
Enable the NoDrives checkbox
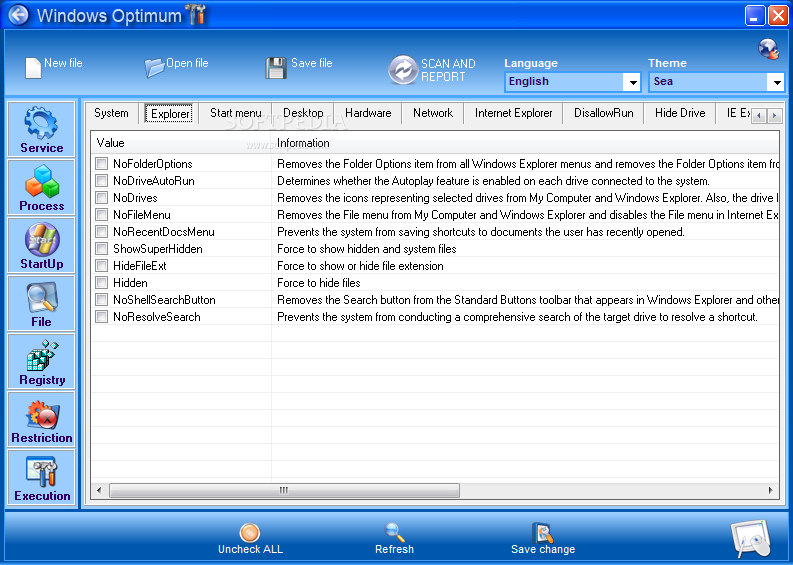click(x=102, y=197)
